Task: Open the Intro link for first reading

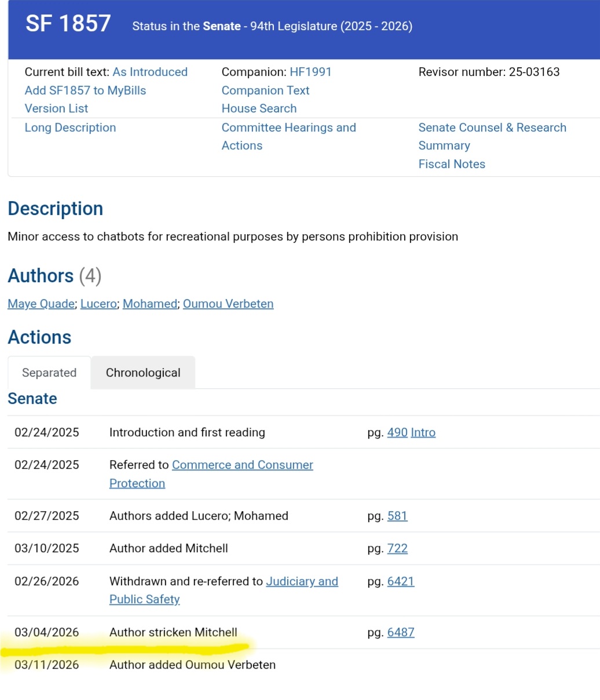Action: pos(423,432)
